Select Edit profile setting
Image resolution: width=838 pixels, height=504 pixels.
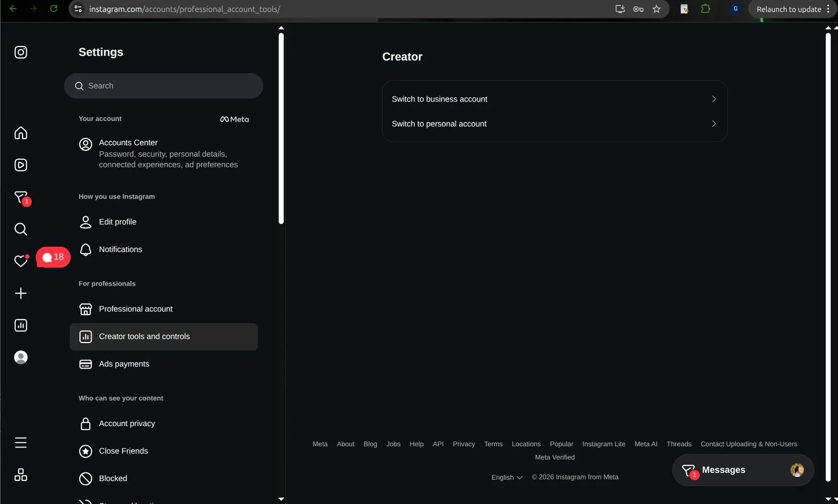pyautogui.click(x=164, y=222)
